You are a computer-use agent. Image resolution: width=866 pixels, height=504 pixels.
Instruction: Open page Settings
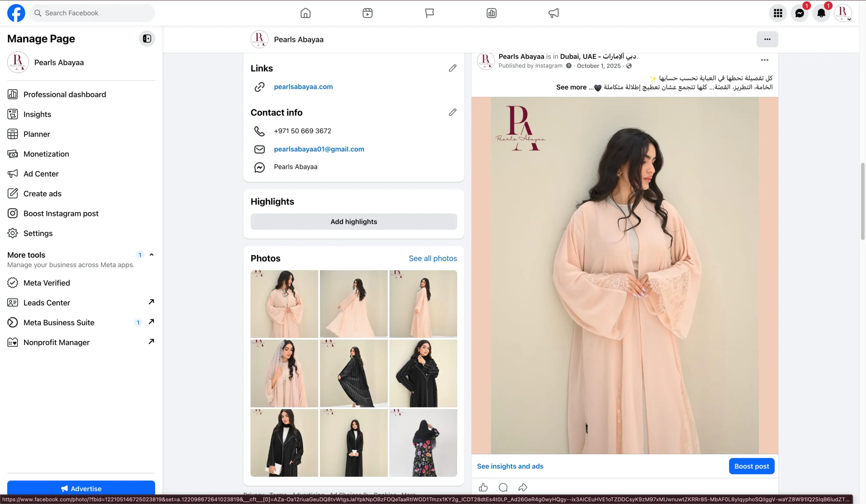(81, 234)
